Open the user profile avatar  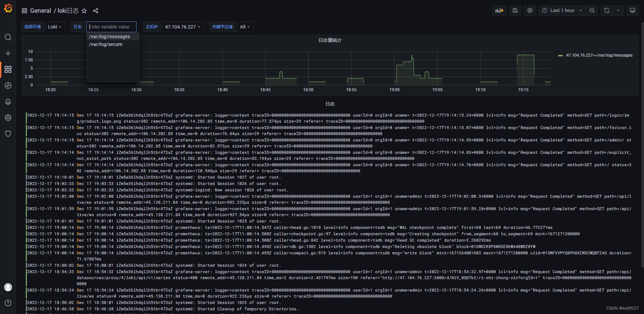8,287
